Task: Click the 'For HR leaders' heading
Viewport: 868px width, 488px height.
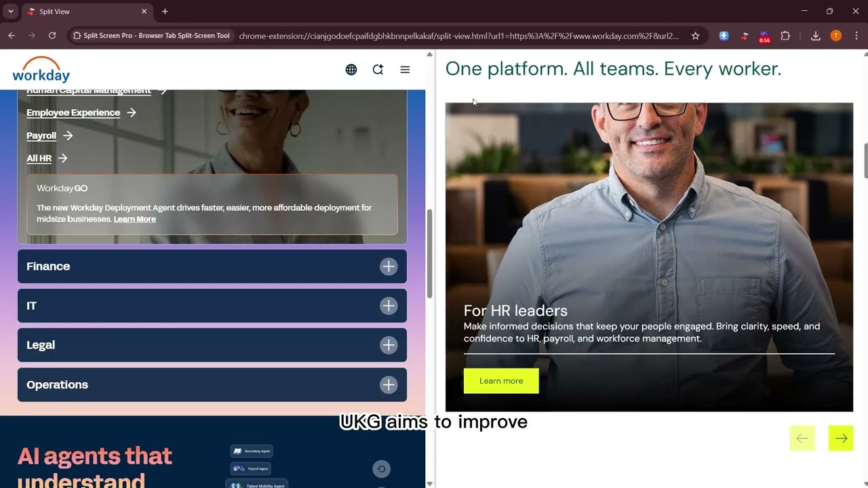Action: (x=515, y=310)
